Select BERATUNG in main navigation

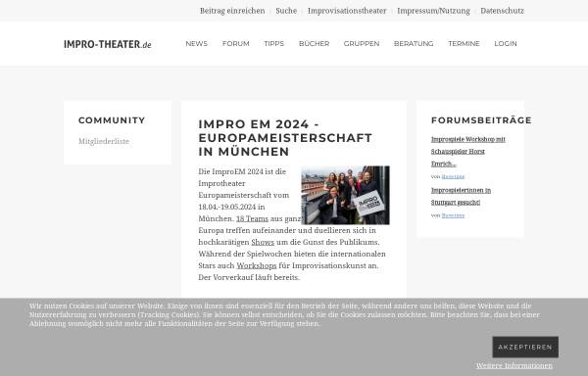(x=414, y=43)
